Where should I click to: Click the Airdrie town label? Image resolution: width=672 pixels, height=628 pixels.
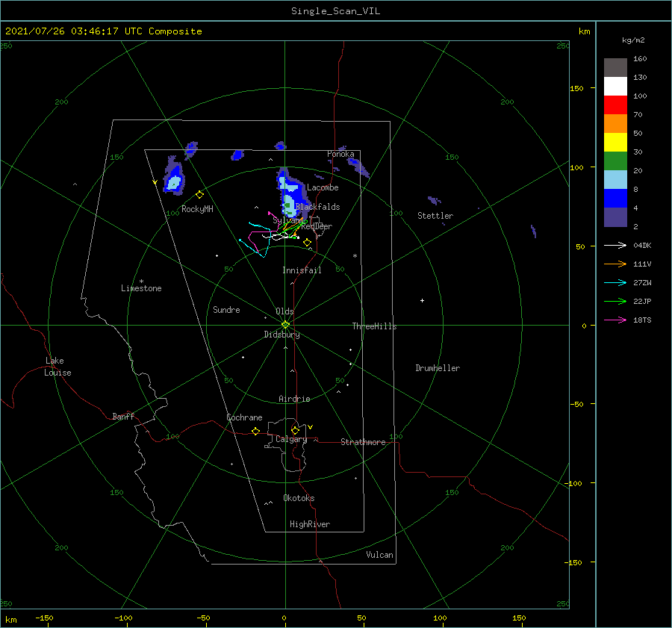coord(294,399)
